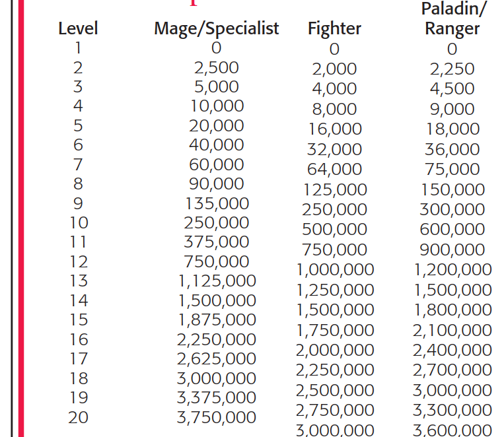Viewport: 504px width, 437px height.
Task: Select the 75,000 value in Paladin/Ranger column
Action: 452,169
